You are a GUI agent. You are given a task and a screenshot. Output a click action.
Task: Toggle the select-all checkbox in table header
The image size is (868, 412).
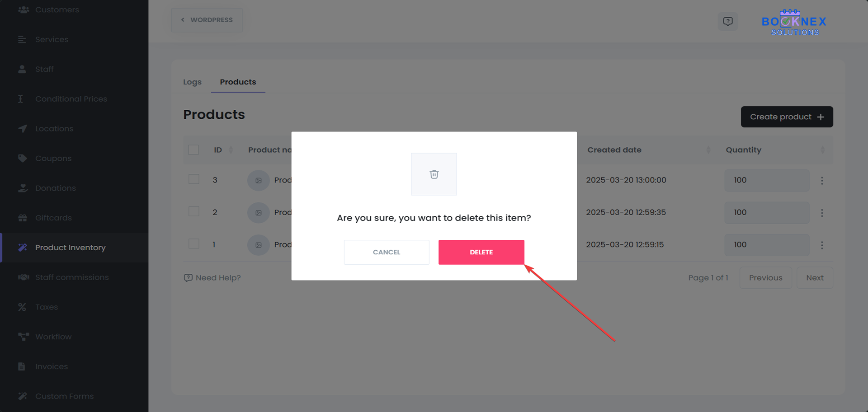[x=193, y=150]
